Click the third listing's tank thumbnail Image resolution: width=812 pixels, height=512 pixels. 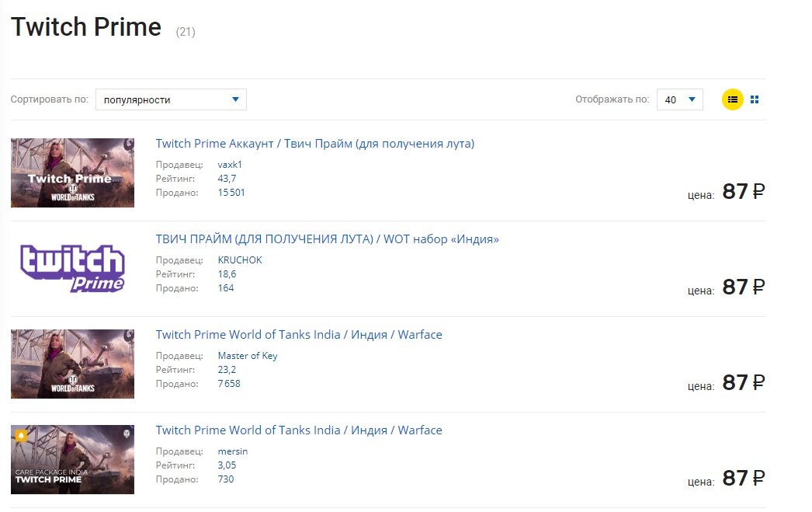tap(72, 364)
